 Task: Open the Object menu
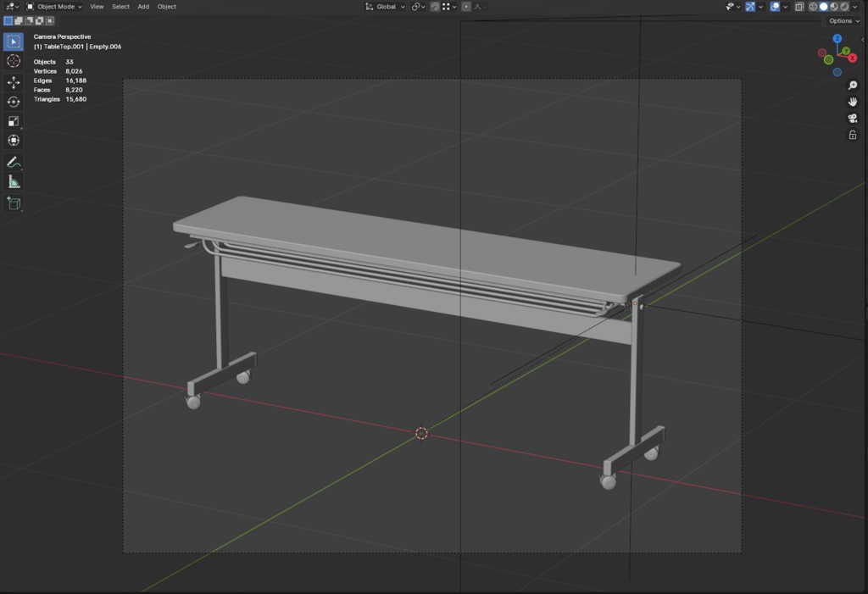(167, 7)
